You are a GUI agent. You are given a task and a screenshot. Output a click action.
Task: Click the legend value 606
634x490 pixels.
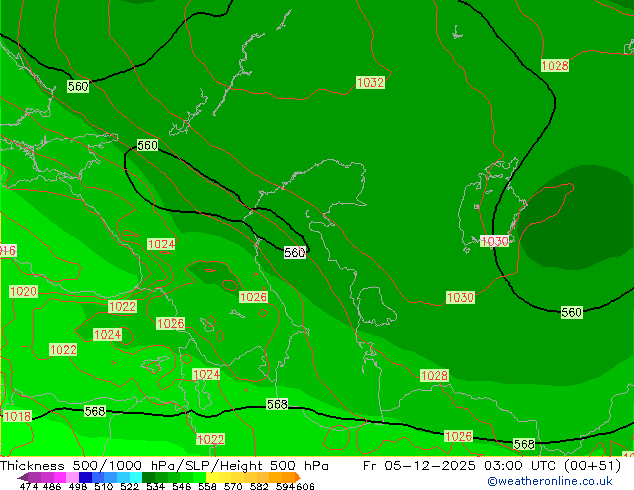click(305, 486)
